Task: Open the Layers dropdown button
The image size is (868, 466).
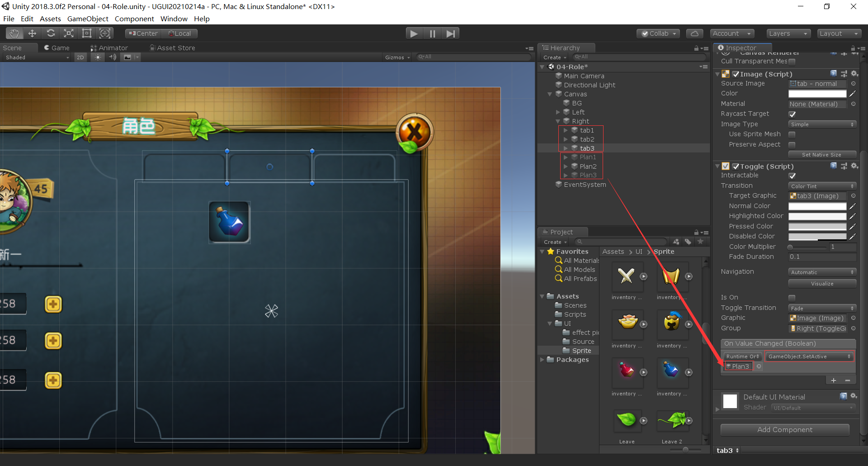Action: [788, 33]
